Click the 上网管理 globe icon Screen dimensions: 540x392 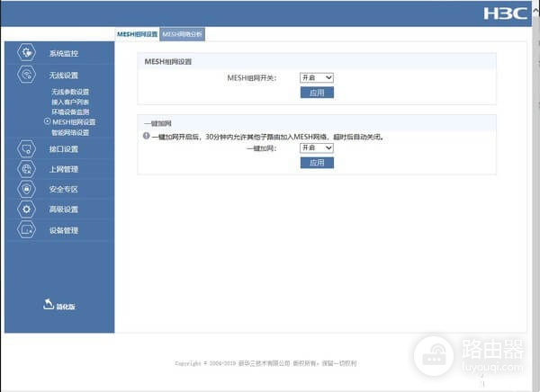[27, 169]
